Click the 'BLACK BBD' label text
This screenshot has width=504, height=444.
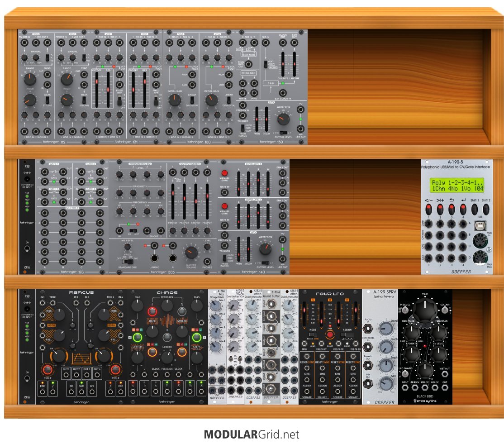tap(425, 396)
